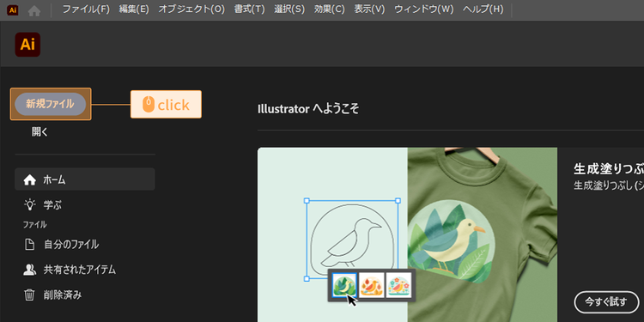Viewport: 644px width, 322px height.
Task: Open the 編集(E) menu
Action: (x=134, y=9)
